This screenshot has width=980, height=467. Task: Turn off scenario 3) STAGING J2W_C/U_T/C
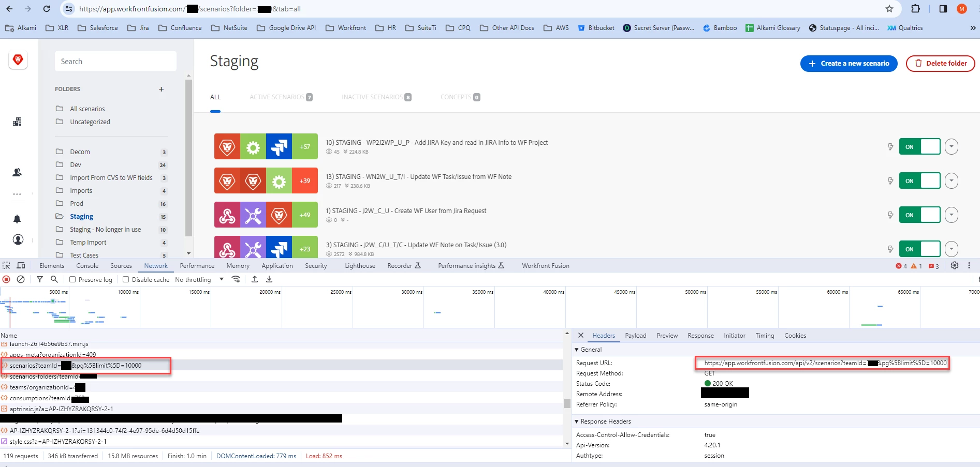click(919, 249)
